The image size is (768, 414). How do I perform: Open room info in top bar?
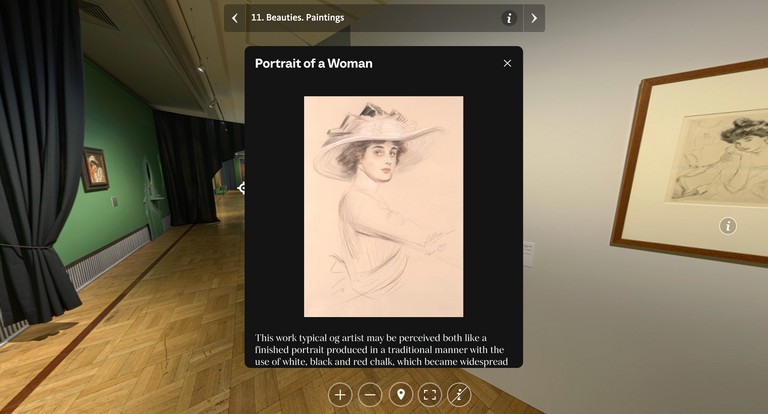509,18
